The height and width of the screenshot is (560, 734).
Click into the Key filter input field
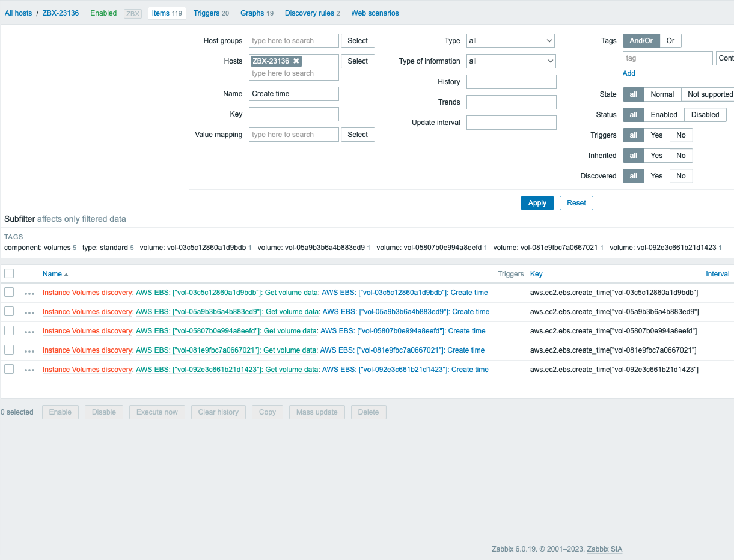click(294, 114)
